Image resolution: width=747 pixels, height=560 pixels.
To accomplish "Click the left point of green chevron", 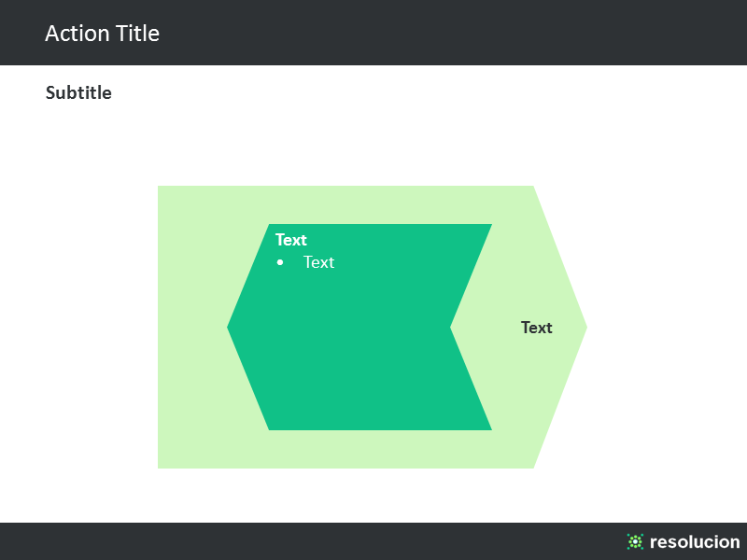I will coord(229,328).
